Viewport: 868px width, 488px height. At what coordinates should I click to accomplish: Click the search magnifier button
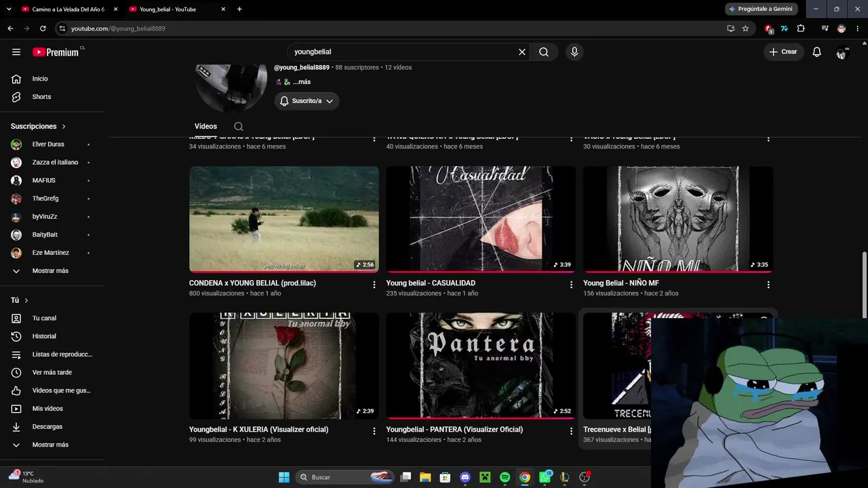click(x=544, y=52)
